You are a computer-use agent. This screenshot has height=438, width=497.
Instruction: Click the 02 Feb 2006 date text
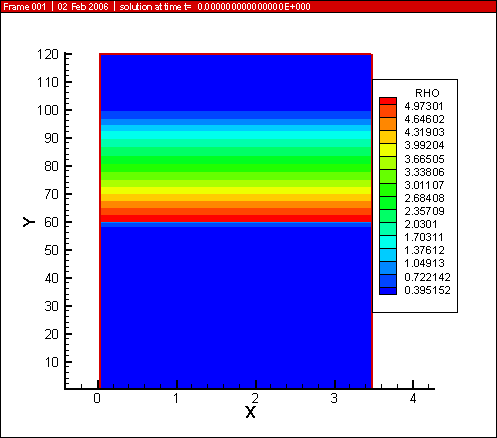[x=83, y=7]
